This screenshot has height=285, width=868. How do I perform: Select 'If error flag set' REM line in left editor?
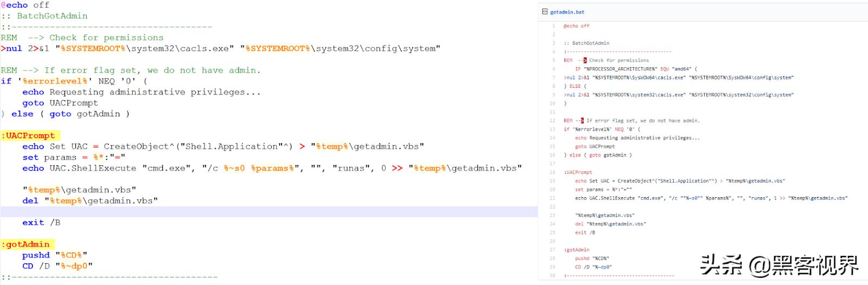pyautogui.click(x=131, y=70)
